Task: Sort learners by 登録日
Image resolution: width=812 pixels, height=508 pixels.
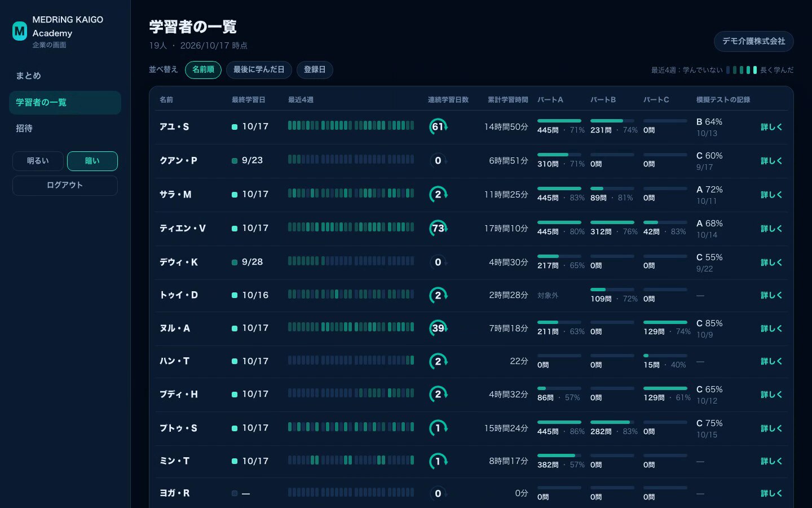Action: 315,69
